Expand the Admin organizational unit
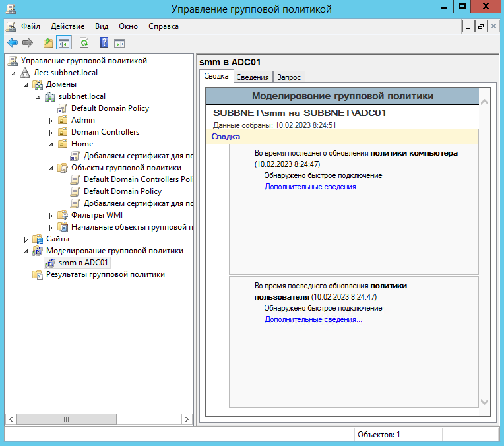504x446 pixels. [51, 120]
